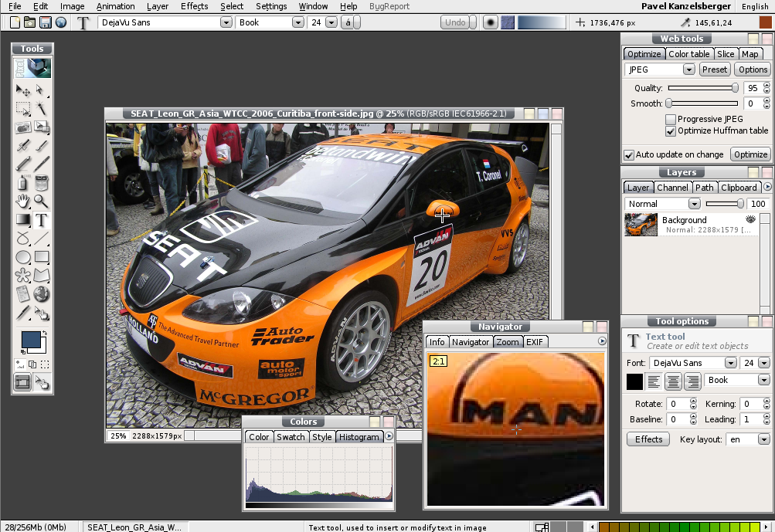Open the Effects menu
This screenshot has height=532, width=775.
194,6
